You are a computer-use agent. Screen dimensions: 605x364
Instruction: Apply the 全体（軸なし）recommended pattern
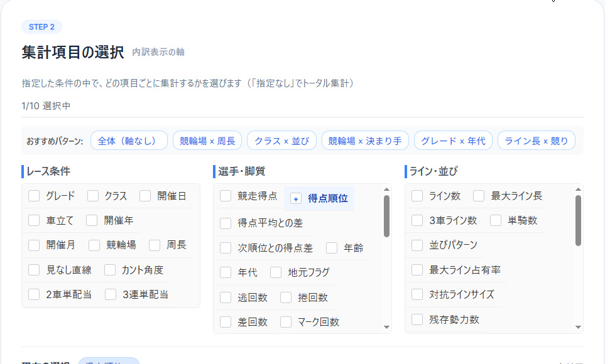coord(129,140)
